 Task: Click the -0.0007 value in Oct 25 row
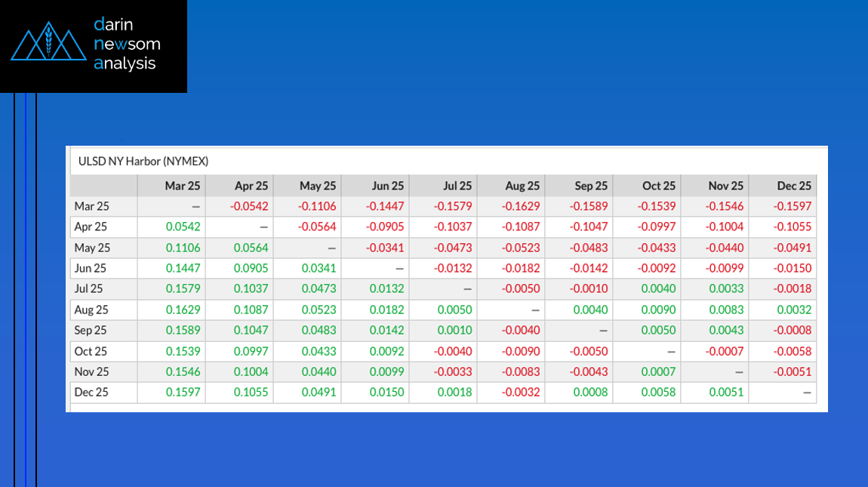tap(725, 351)
